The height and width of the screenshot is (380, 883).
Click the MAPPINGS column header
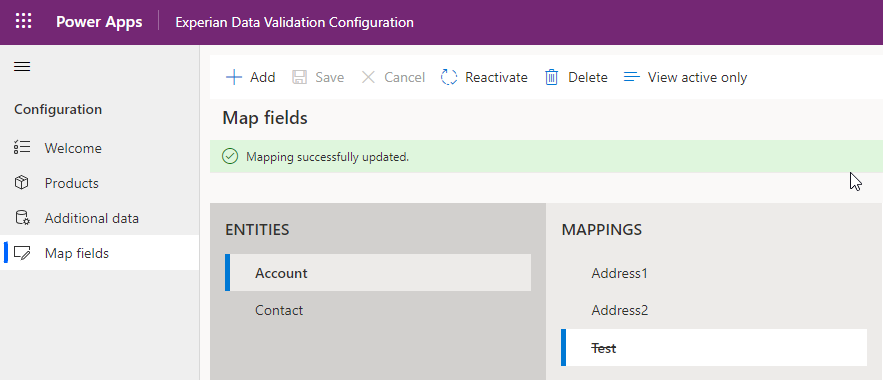click(x=601, y=230)
